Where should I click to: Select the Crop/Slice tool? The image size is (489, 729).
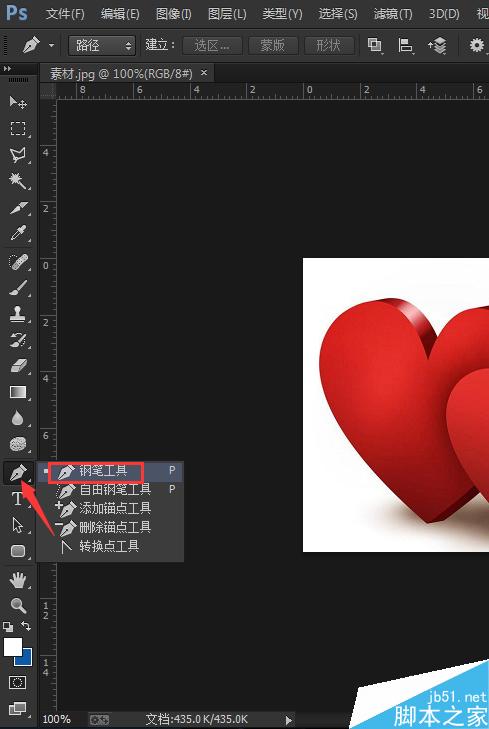(18, 208)
